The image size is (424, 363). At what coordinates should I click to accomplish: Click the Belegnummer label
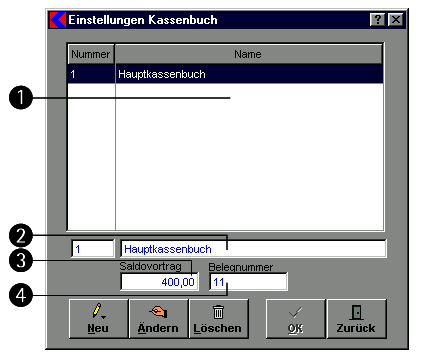241,267
